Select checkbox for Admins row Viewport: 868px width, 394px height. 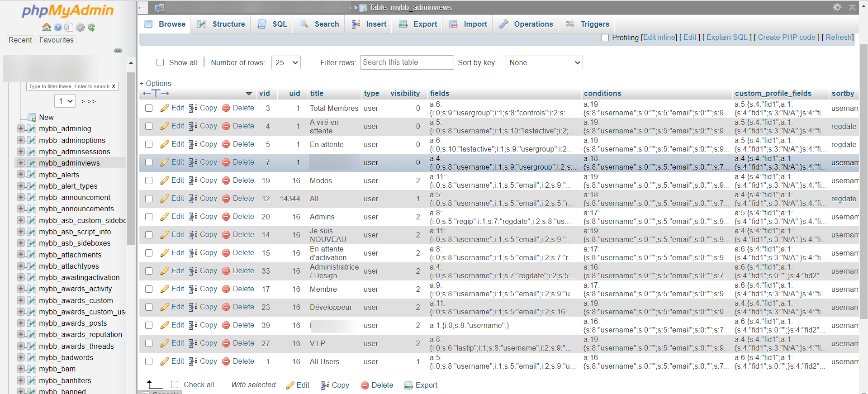(149, 217)
